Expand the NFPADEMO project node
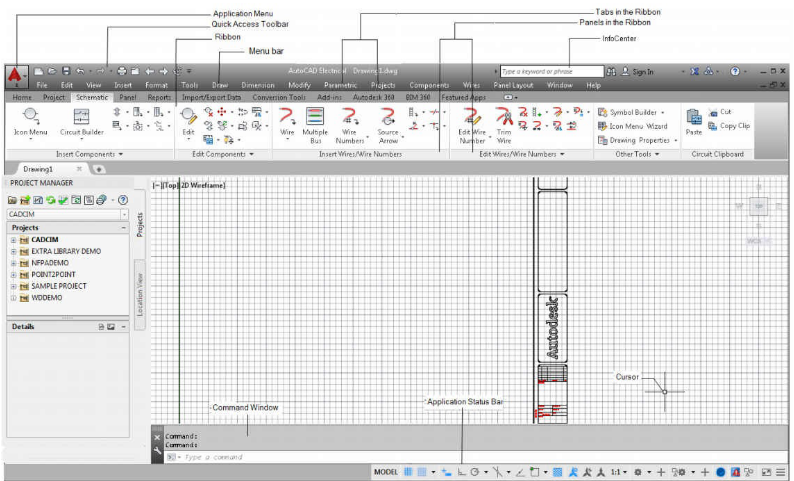 pos(14,263)
